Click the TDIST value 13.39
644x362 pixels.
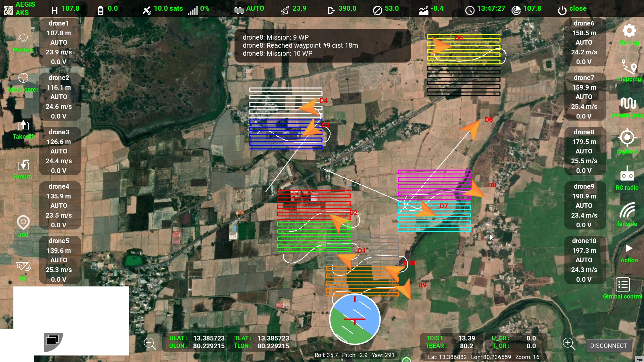click(467, 338)
